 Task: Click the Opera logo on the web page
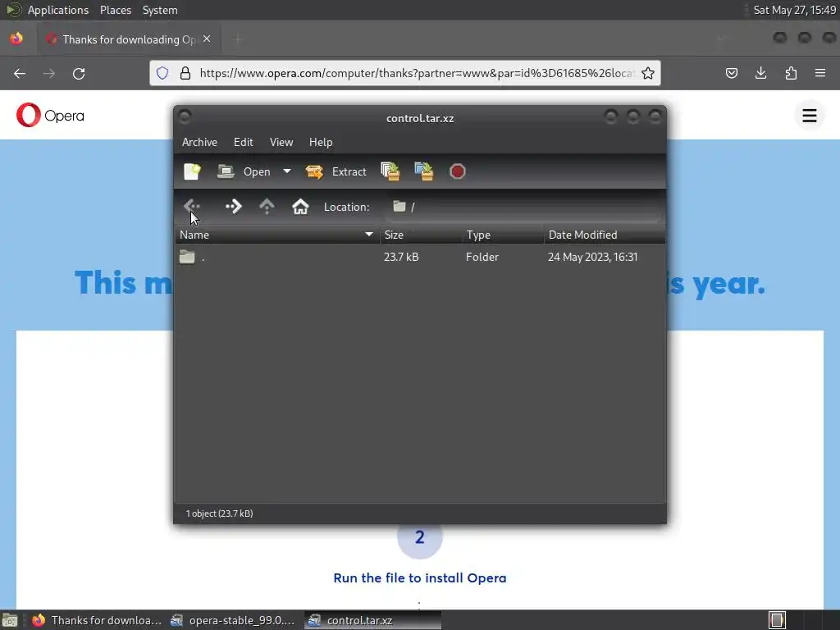[x=50, y=115]
